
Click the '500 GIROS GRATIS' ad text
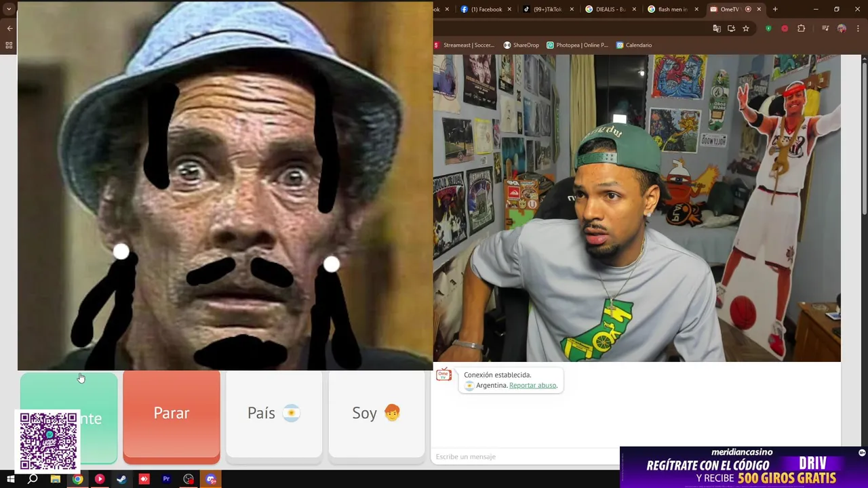(787, 479)
